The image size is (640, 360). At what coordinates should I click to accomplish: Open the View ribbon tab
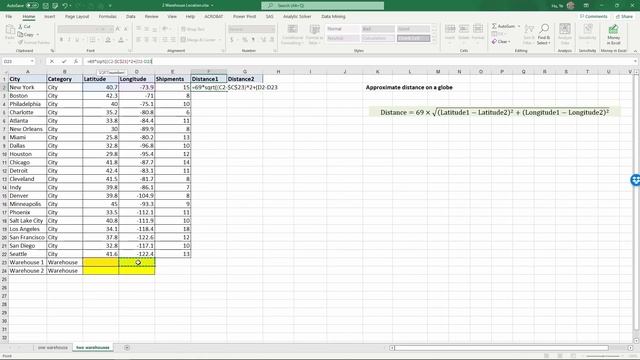pyautogui.click(x=172, y=16)
